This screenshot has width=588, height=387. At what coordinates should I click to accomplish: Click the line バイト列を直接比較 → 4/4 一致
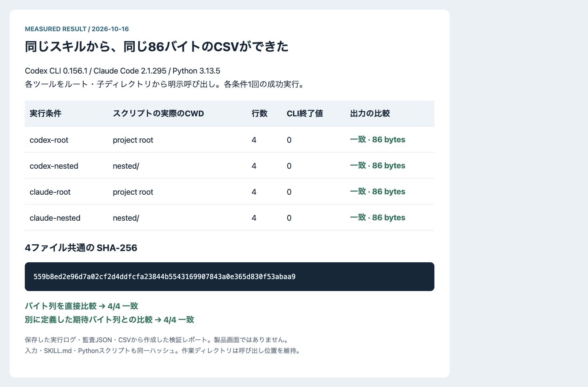(82, 306)
